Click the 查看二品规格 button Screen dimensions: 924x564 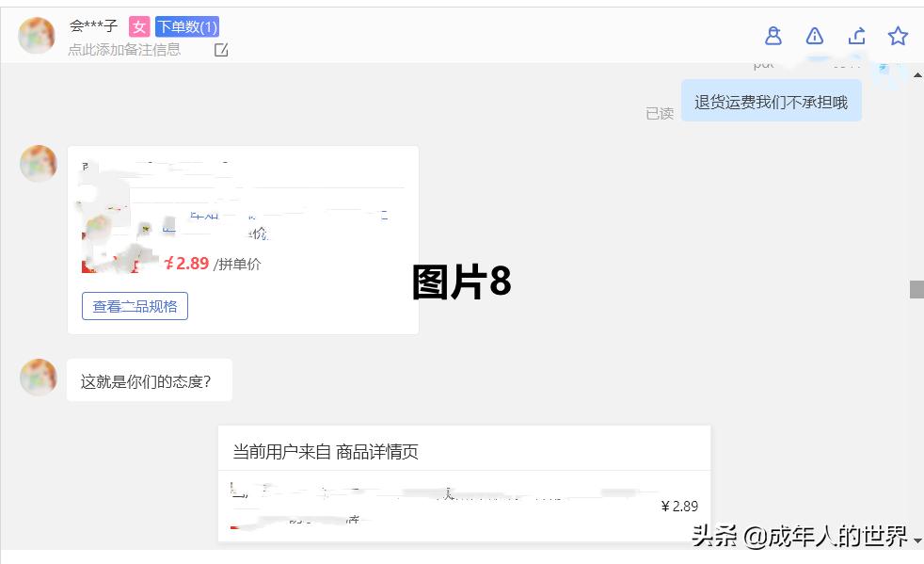point(135,305)
